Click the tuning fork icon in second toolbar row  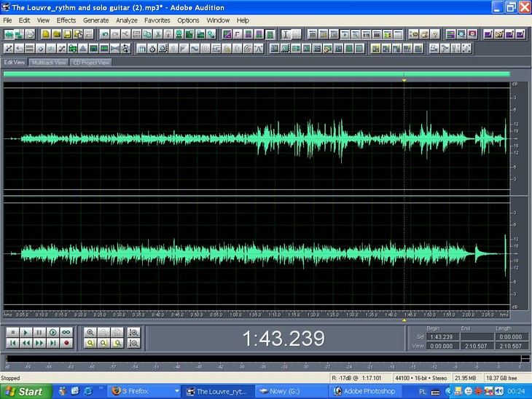tap(455, 49)
